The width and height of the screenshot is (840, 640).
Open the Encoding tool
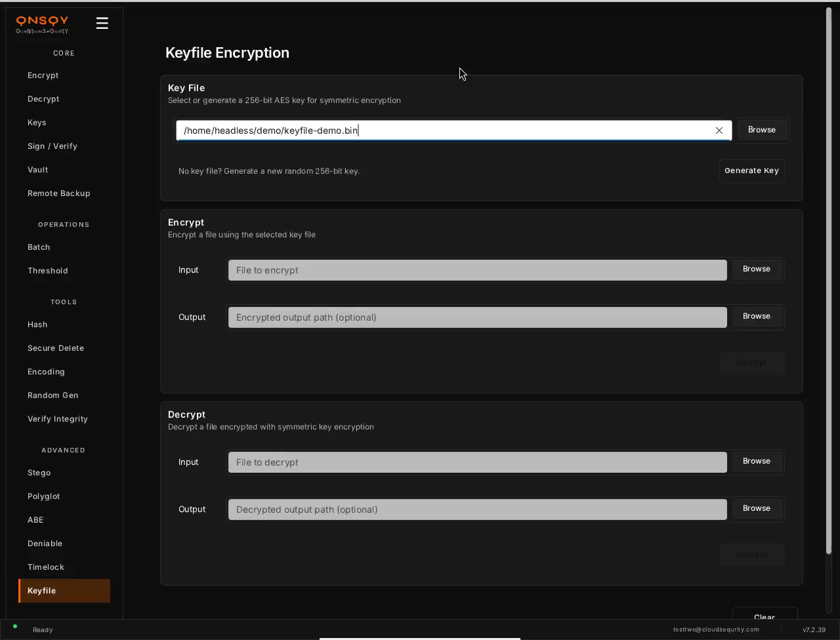pyautogui.click(x=64, y=372)
